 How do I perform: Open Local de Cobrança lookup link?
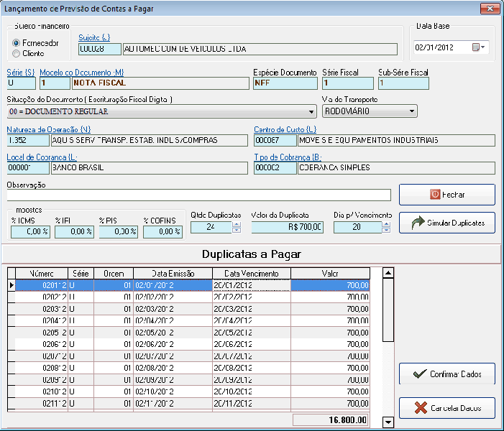tap(42, 157)
